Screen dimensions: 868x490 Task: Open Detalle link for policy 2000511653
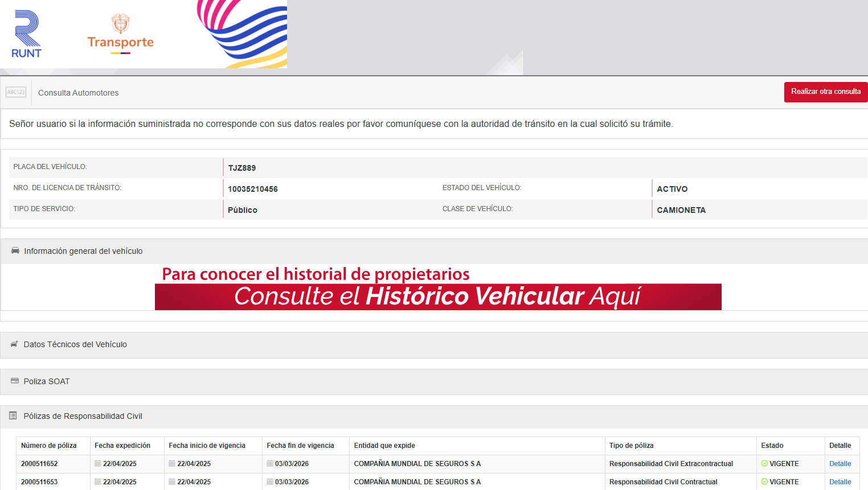click(840, 482)
